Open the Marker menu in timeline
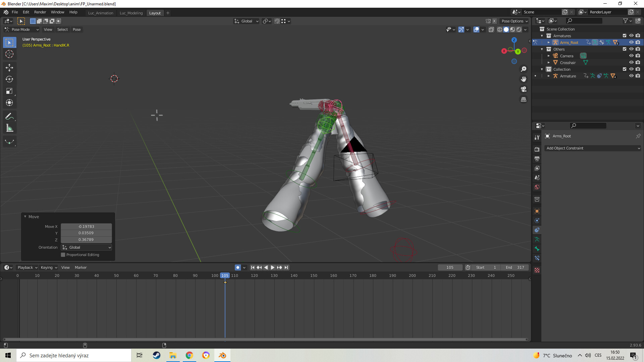The height and width of the screenshot is (362, 644). tap(80, 267)
